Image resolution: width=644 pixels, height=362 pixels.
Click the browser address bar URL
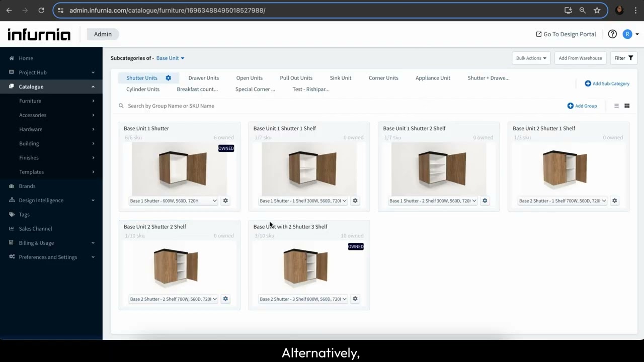[x=168, y=10]
